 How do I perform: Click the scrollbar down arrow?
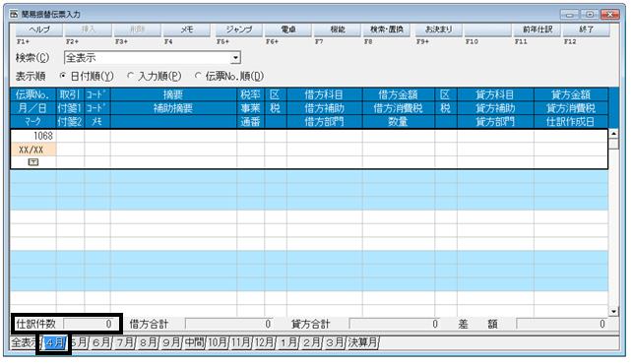614,311
